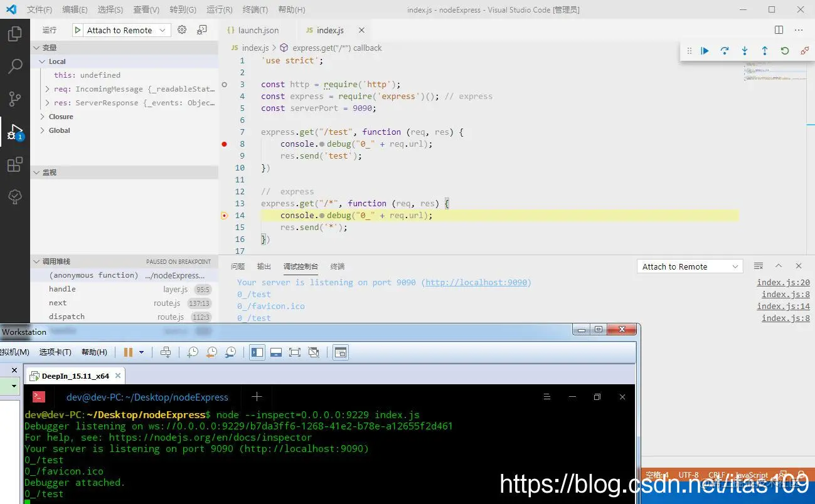Toggle the breakpoint on line 14
The width and height of the screenshot is (815, 504).
click(x=225, y=216)
